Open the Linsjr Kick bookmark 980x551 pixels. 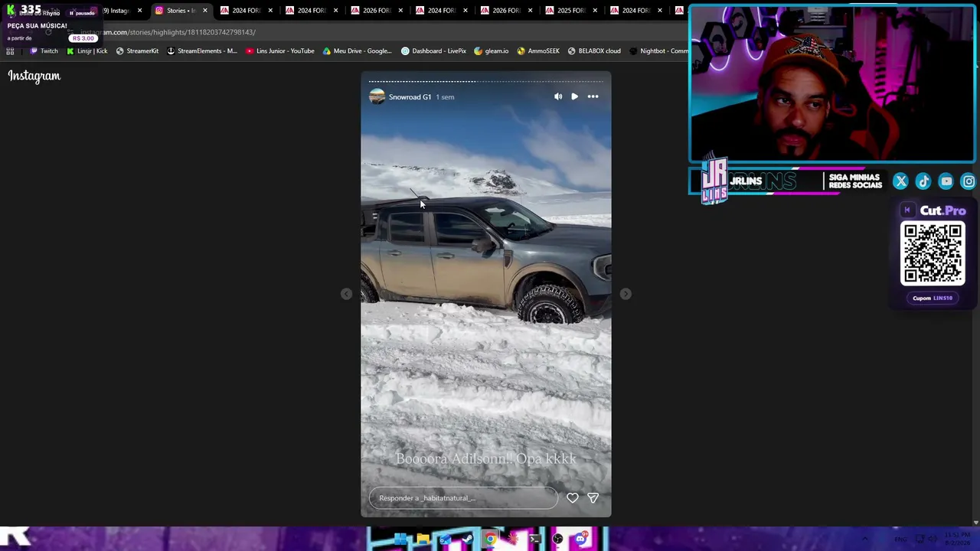[x=87, y=51]
